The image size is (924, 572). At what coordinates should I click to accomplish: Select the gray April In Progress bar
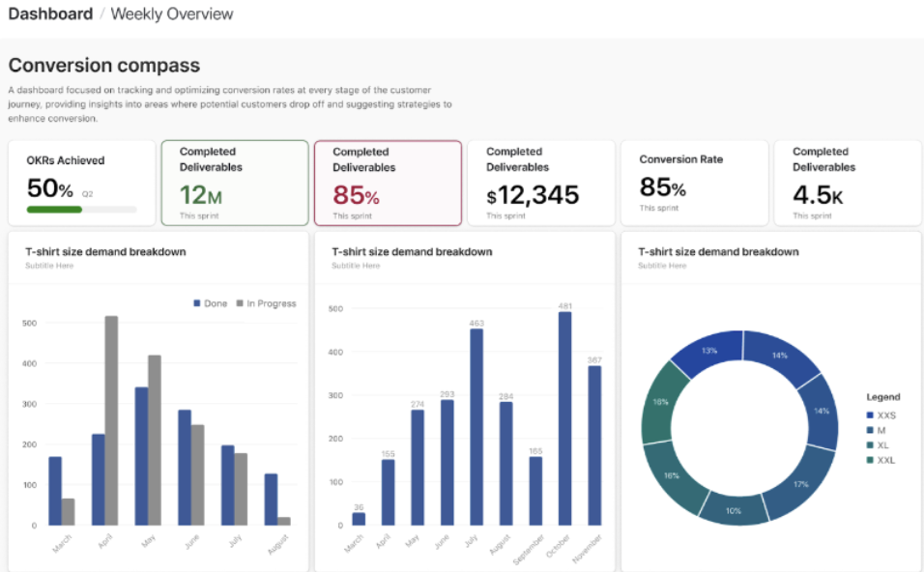tap(111, 420)
